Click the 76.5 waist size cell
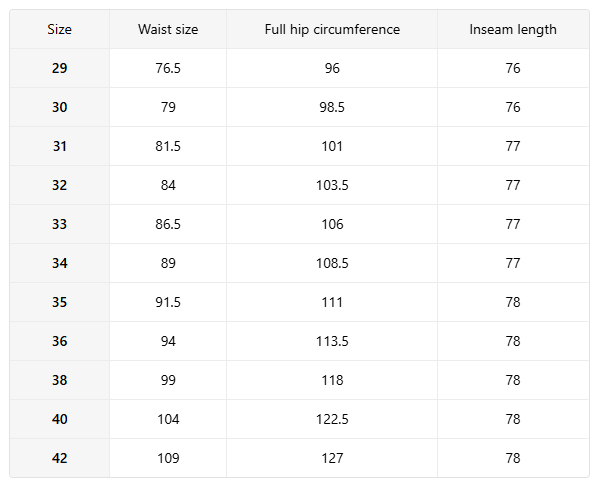Viewport: 603px width, 486px height. point(168,68)
